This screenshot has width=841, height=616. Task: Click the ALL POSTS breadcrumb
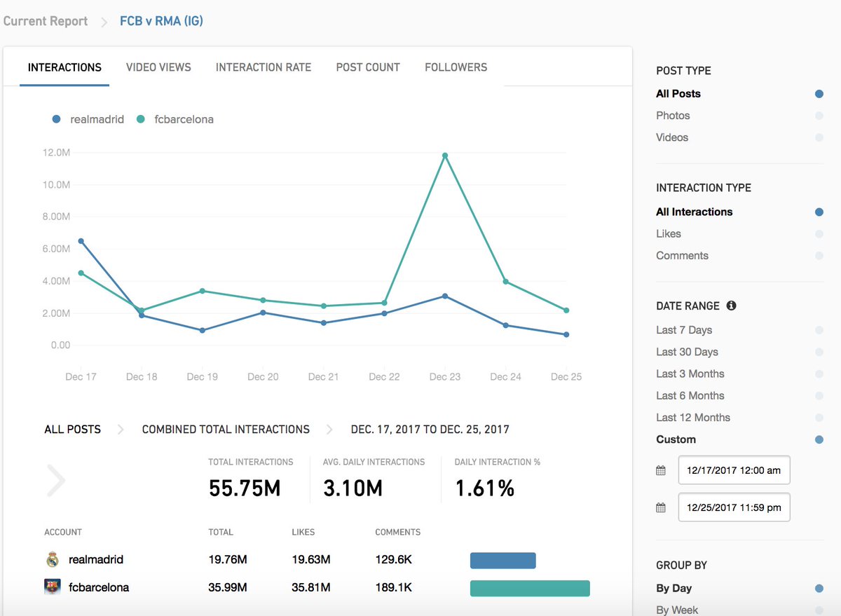[73, 430]
